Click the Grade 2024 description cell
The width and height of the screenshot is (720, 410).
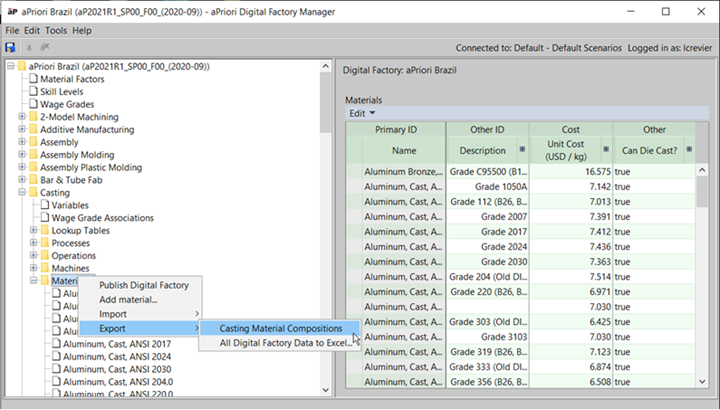pyautogui.click(x=487, y=247)
